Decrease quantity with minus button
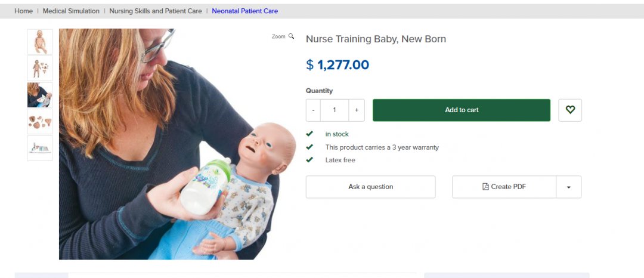This screenshot has width=644, height=278. pyautogui.click(x=313, y=110)
